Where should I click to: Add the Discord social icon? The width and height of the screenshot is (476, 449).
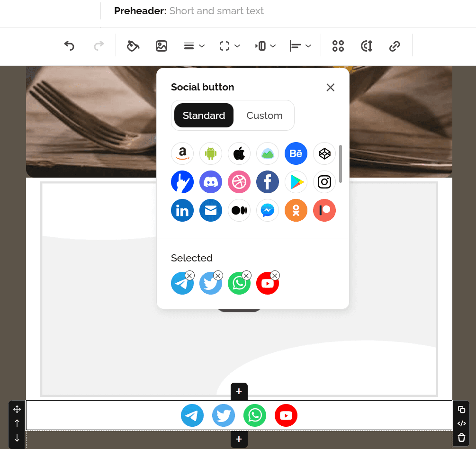click(x=211, y=182)
